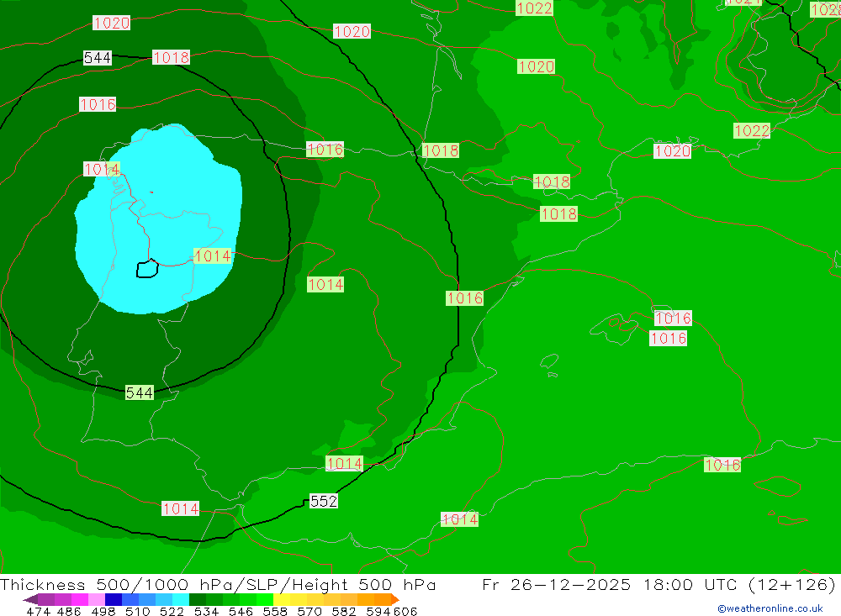This screenshot has height=616, width=841.
Task: Click the white-background 544 contour label
Action: coord(98,57)
